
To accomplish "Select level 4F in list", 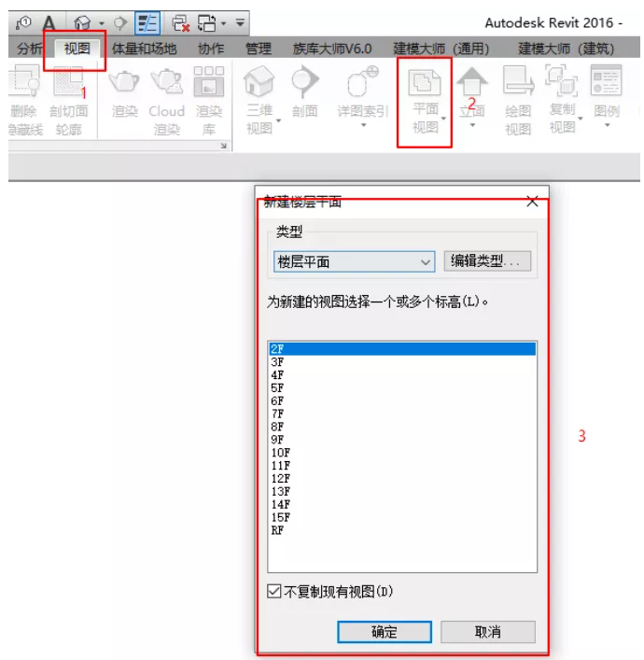I will pos(402,375).
